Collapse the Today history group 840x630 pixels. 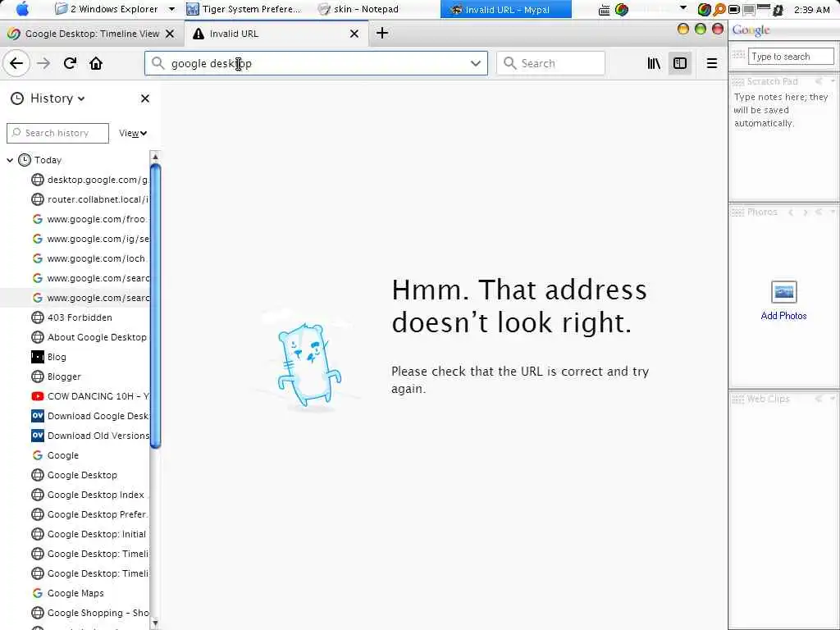(x=10, y=160)
